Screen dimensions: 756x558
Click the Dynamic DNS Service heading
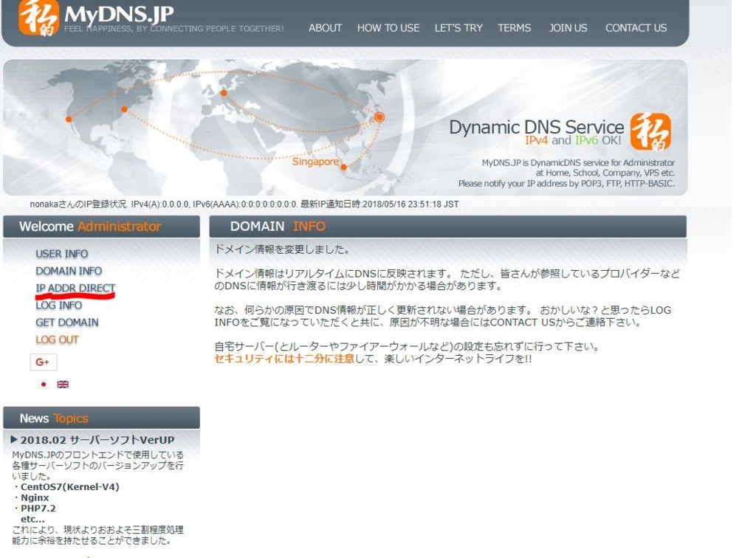pos(536,127)
